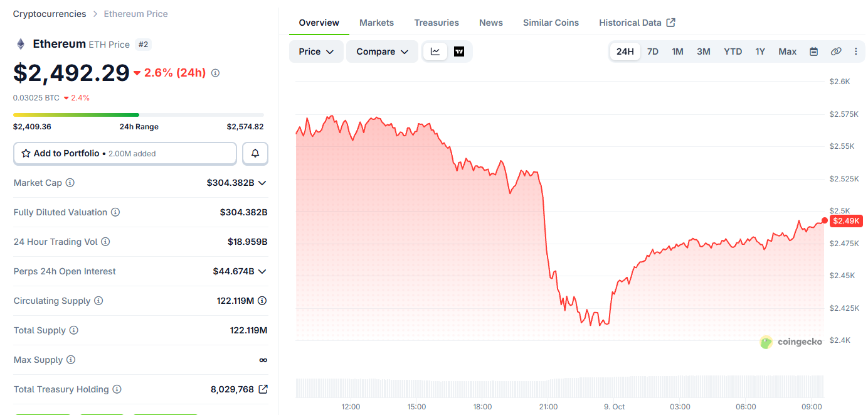Screen dimensions: 868x415
Task: Click Add to Portfolio button
Action: pos(125,153)
